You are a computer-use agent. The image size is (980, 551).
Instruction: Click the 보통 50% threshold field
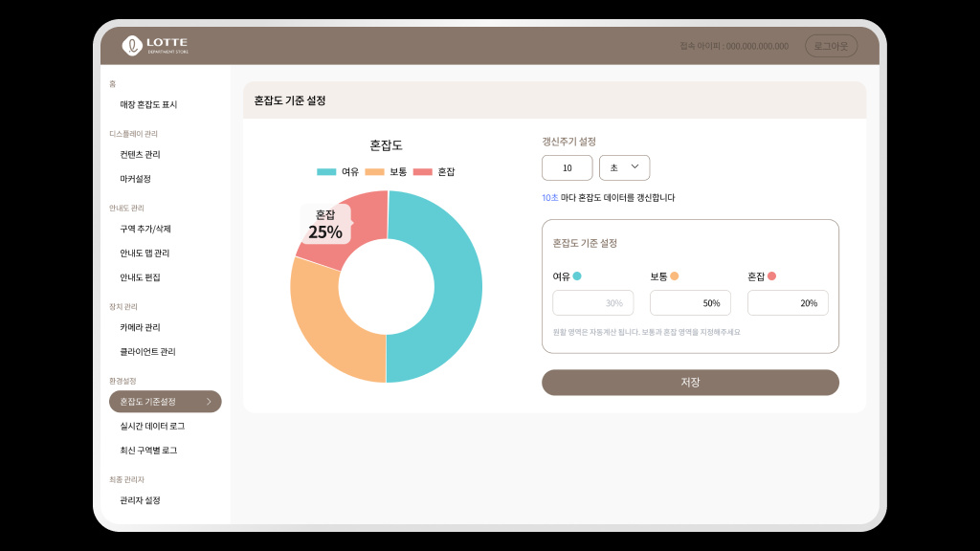click(690, 303)
